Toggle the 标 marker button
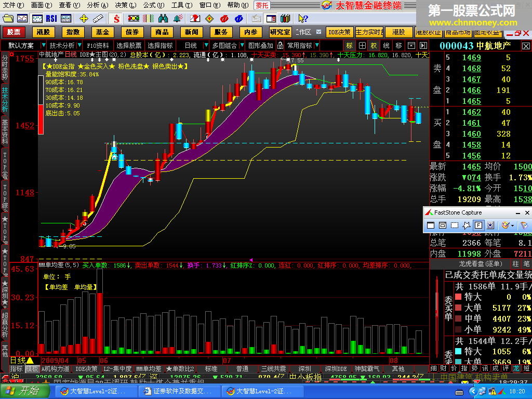 350,45
